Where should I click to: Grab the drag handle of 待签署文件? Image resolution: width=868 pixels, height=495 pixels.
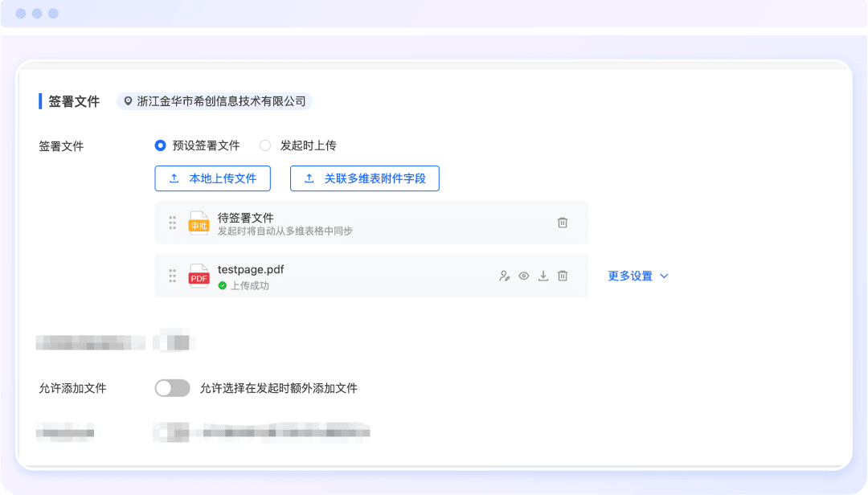173,223
